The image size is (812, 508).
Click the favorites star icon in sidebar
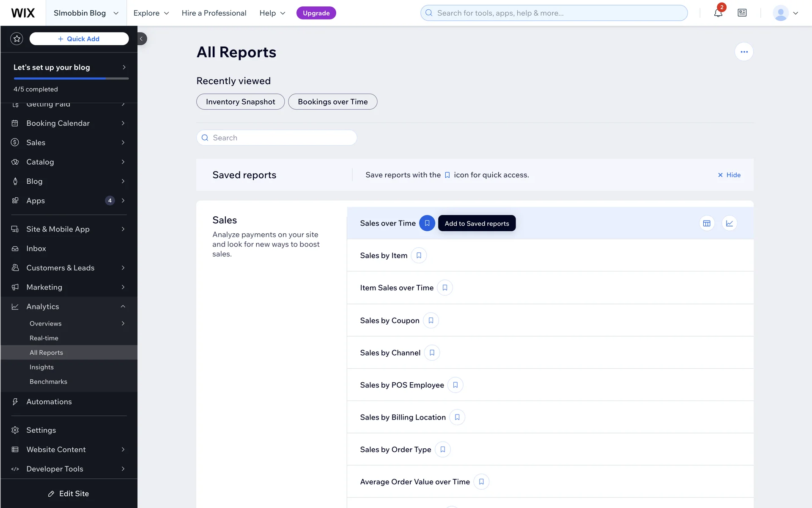click(17, 39)
